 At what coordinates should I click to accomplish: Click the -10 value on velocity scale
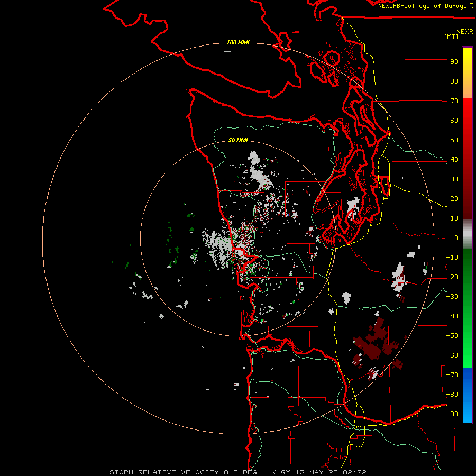click(x=452, y=258)
